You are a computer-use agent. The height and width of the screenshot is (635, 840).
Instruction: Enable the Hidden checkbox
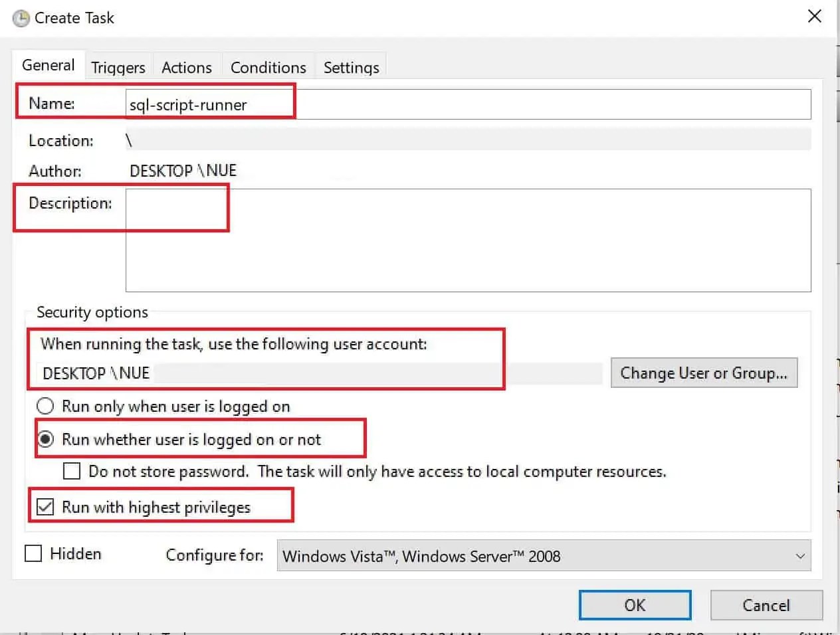[x=33, y=553]
